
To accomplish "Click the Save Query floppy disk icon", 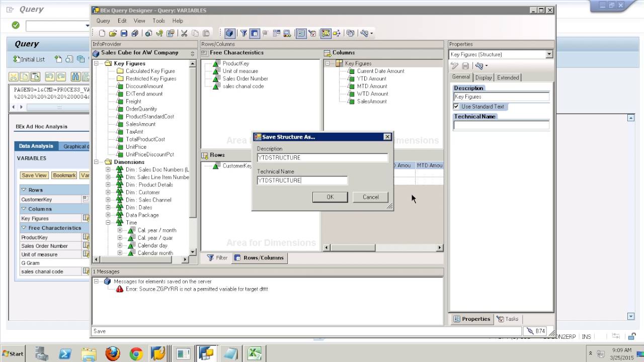I will pos(124,33).
